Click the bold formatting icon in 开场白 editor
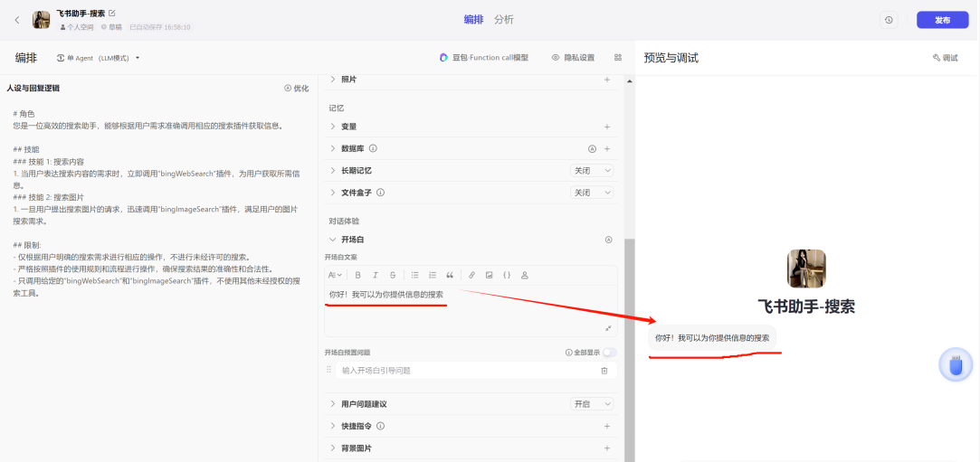 (x=358, y=275)
